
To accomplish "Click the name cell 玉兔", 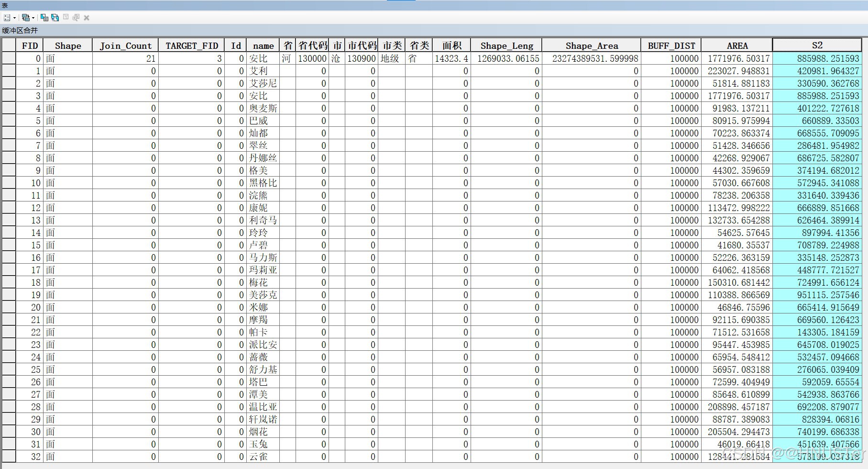I will 263,444.
